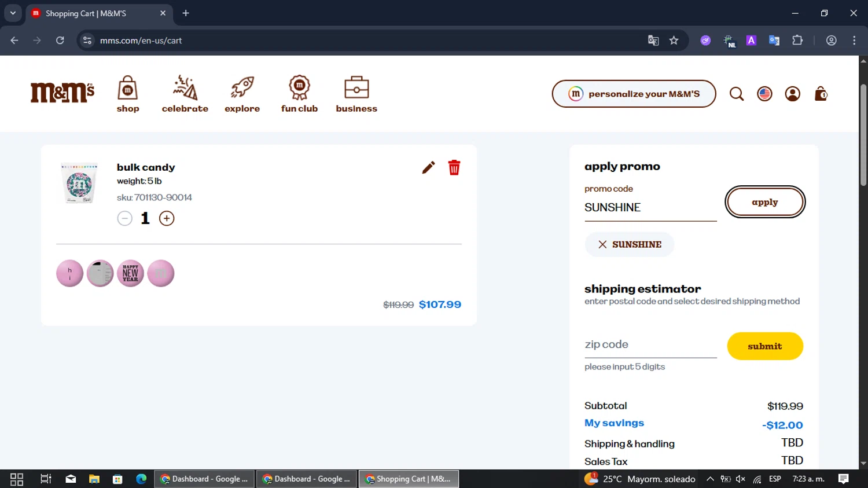This screenshot has height=488, width=868.
Task: Click the page vertical scrollbar
Action: tap(863, 135)
